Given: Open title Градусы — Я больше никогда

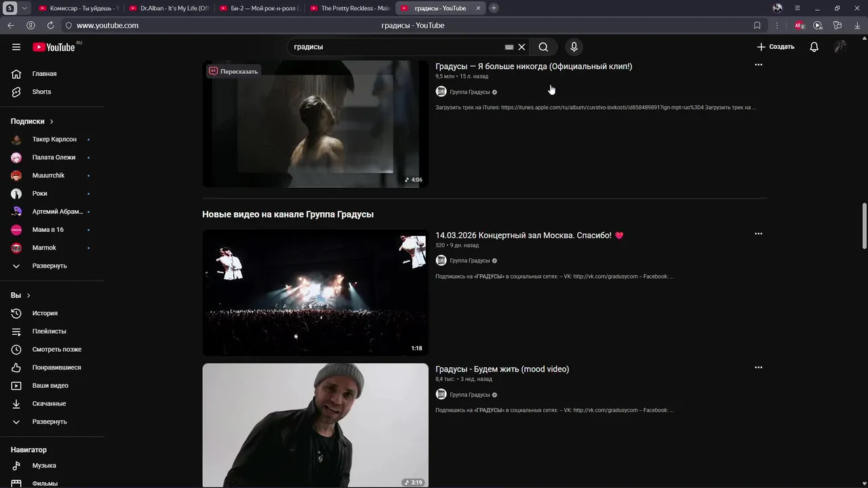Looking at the screenshot, I should click(x=534, y=66).
